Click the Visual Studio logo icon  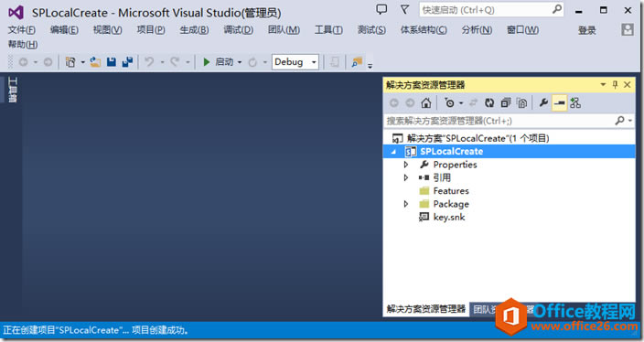coord(16,12)
